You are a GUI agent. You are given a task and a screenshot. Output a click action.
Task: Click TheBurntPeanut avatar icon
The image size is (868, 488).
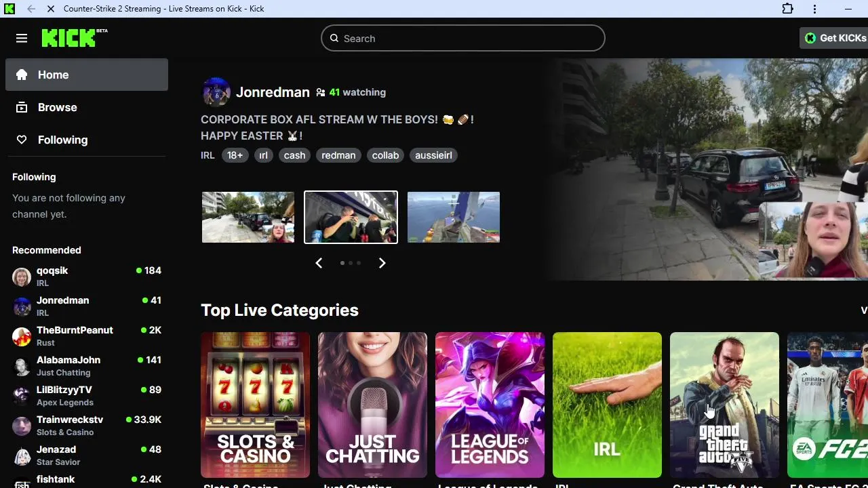click(22, 336)
